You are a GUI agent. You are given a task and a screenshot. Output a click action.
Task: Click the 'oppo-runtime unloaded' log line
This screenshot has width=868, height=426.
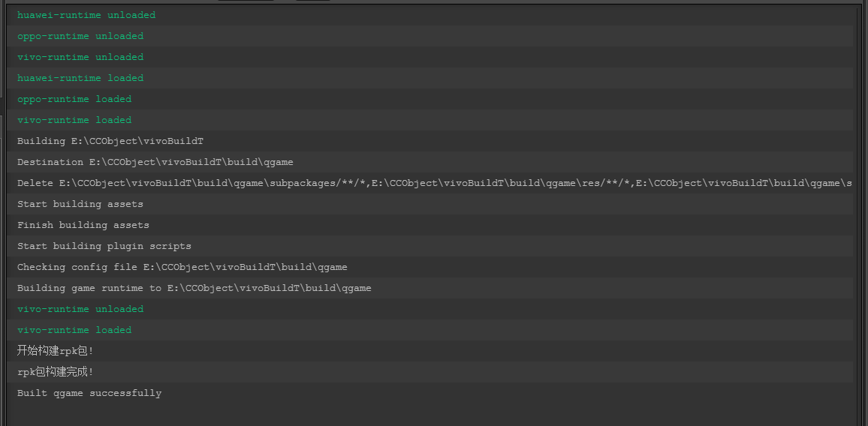coord(80,36)
